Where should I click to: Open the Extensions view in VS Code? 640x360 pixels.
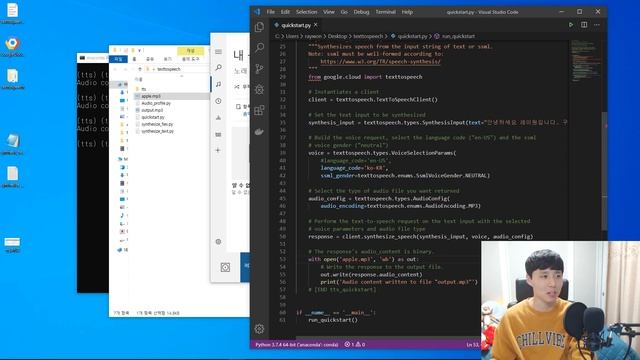coord(260,110)
